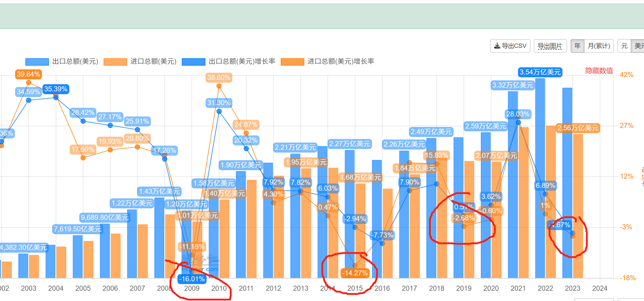Click the 38.80% import growth label
This screenshot has height=301, width=644.
coord(219,78)
